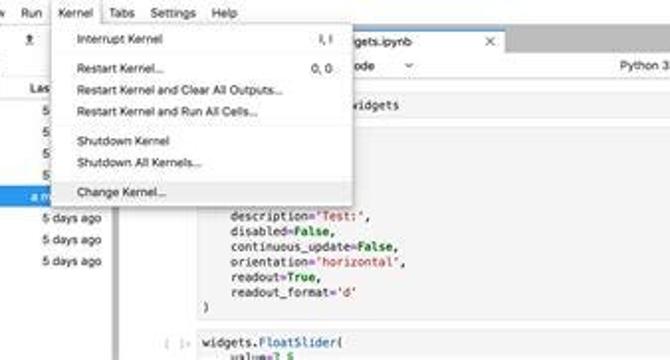The image size is (670, 360).
Task: Click the Last Modified column header
Action: (x=39, y=88)
